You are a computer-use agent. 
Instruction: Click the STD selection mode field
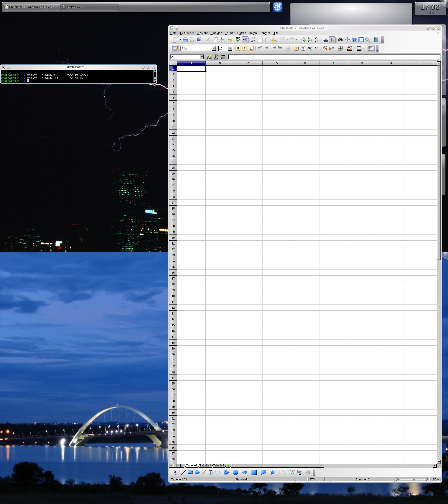[x=312, y=479]
